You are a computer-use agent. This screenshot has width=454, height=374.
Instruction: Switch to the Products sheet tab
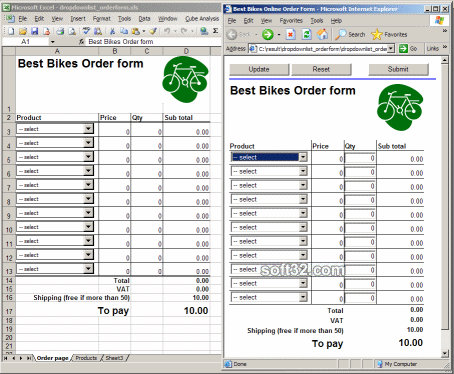coord(86,358)
